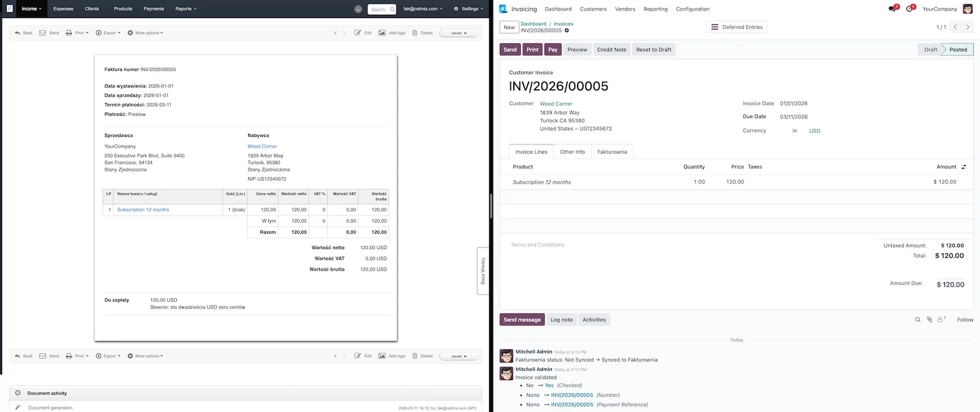Click Send envelope in the bottom invoice toolbar
The width and height of the screenshot is (980, 412).
coord(49,356)
